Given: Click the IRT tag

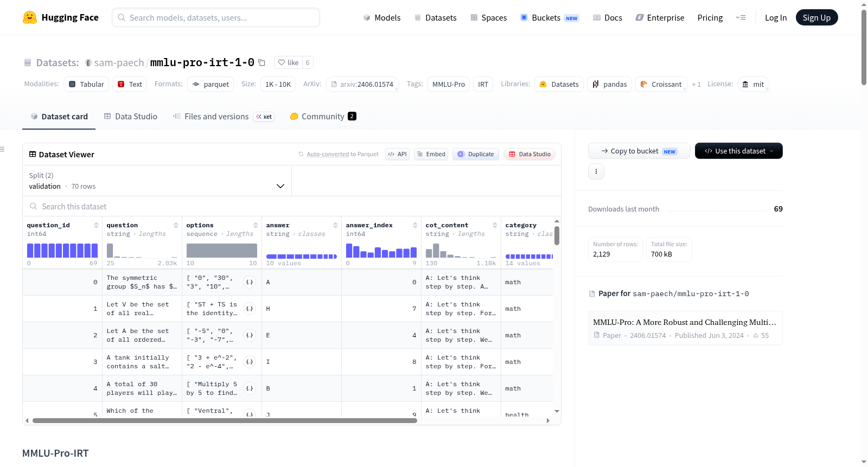Looking at the screenshot, I should click(x=483, y=84).
